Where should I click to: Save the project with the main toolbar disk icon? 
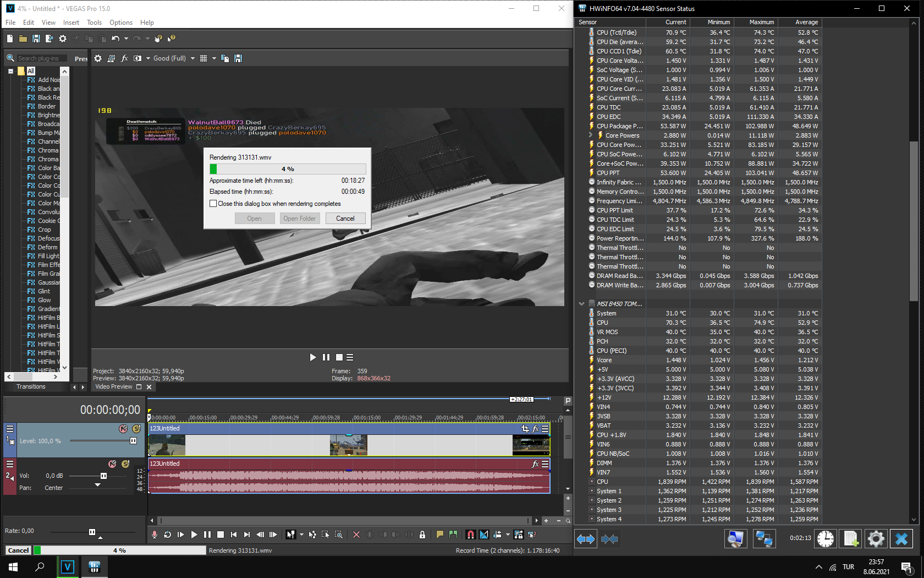click(x=36, y=39)
